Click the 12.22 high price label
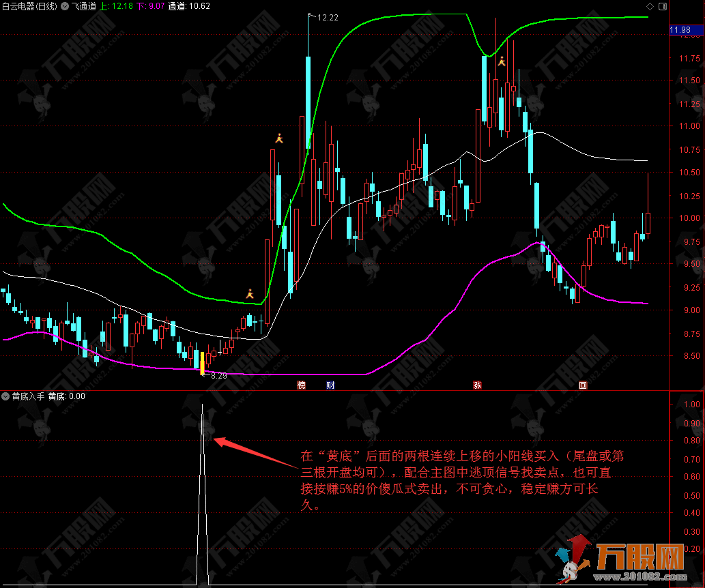This screenshot has height=588, width=705. tap(329, 18)
